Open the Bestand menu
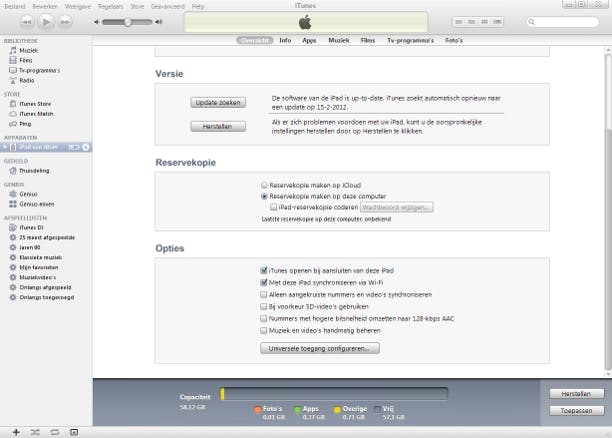The image size is (612, 438). [x=14, y=6]
